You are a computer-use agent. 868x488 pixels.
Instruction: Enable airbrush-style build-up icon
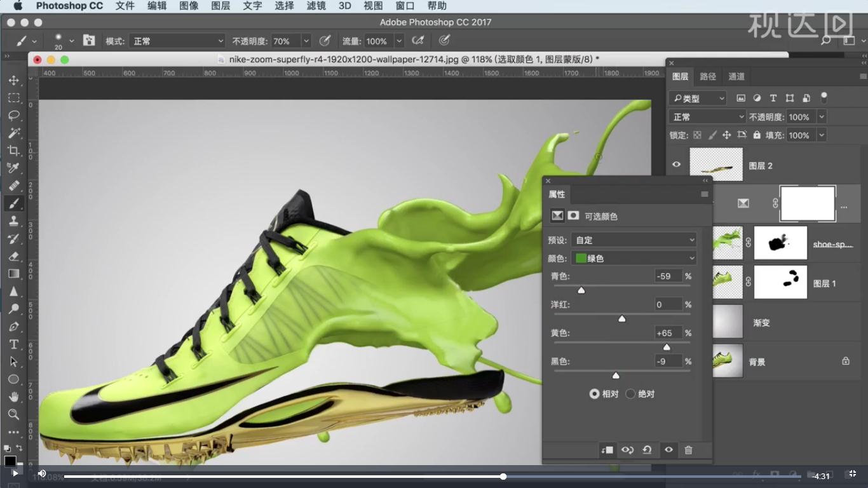[x=417, y=41]
